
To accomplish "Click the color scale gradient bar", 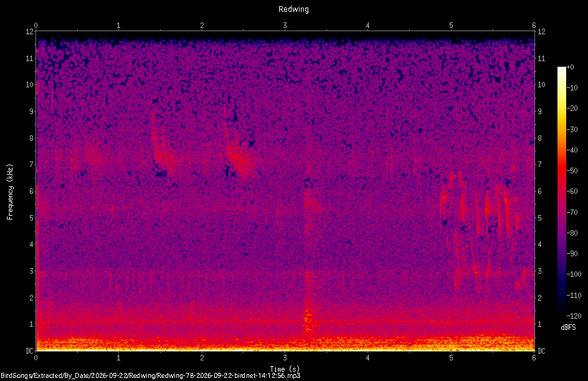I will coord(561,191).
